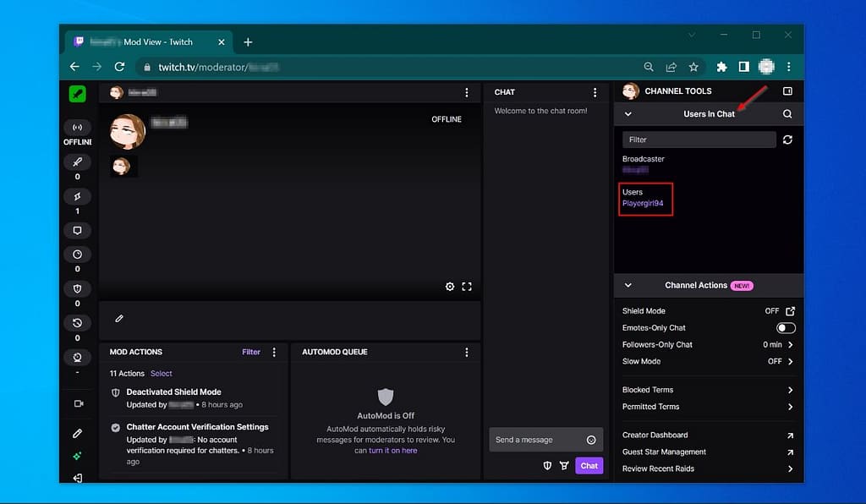Image resolution: width=866 pixels, height=504 pixels.
Task: Click the browser share page icon
Action: click(x=671, y=67)
